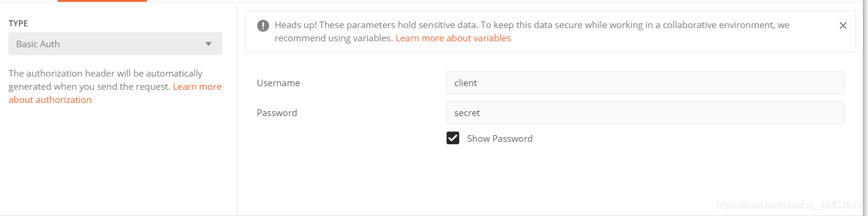The width and height of the screenshot is (868, 216).
Task: Click the checkmark inside Show Password box
Action: [x=453, y=138]
